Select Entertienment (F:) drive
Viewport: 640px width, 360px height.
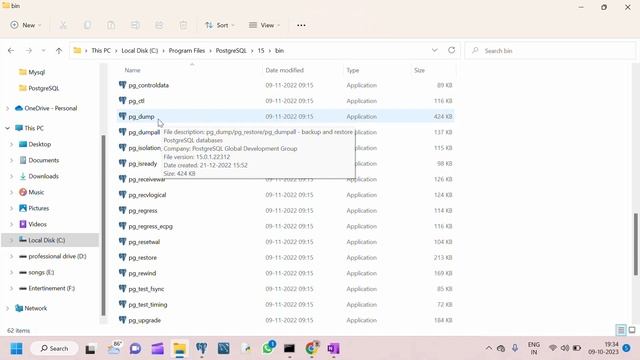47,288
